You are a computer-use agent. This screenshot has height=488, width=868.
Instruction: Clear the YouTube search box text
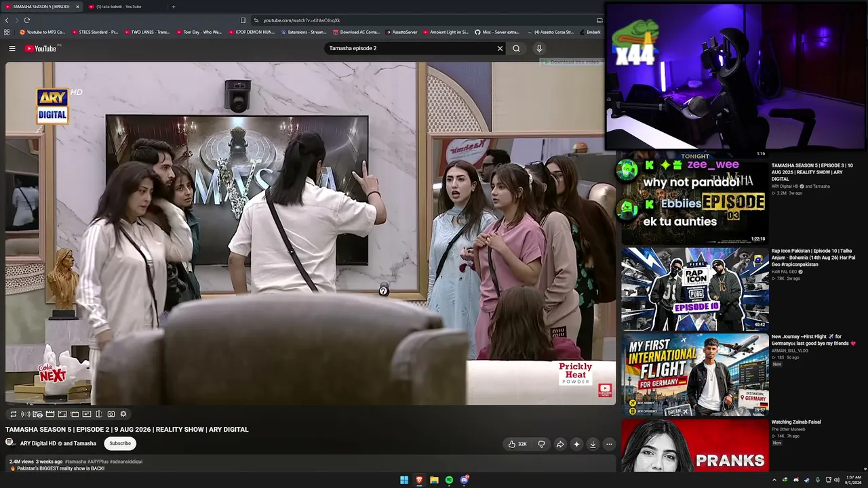[x=500, y=49]
